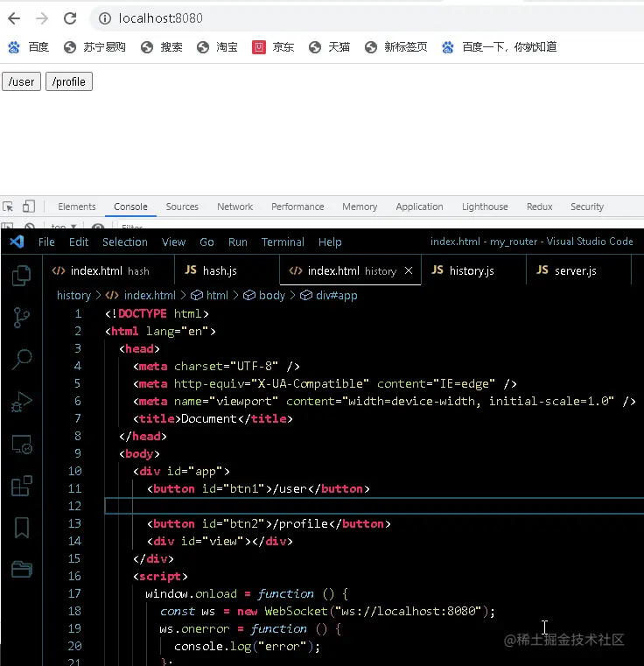Screen dimensions: 644x666
Task: Open the 京东 bookmark
Action: [273, 46]
